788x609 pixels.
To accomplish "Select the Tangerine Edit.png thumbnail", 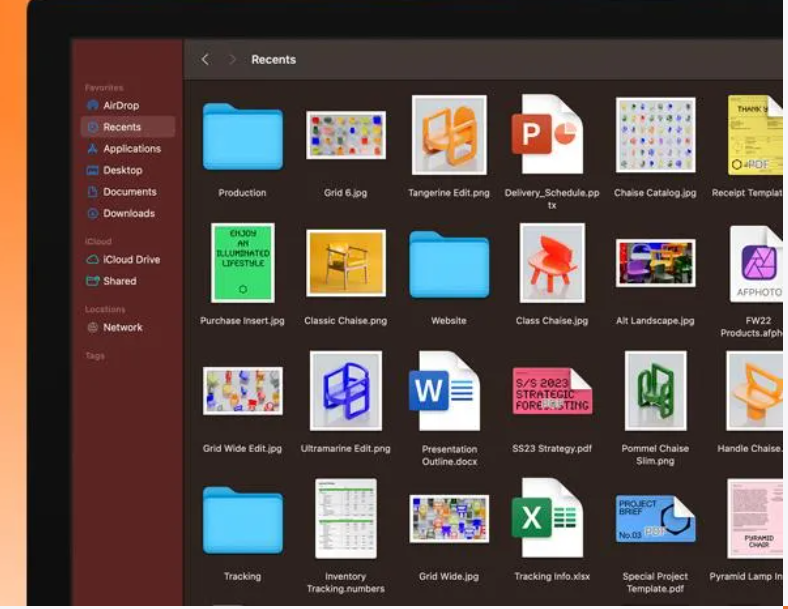I will tap(449, 136).
